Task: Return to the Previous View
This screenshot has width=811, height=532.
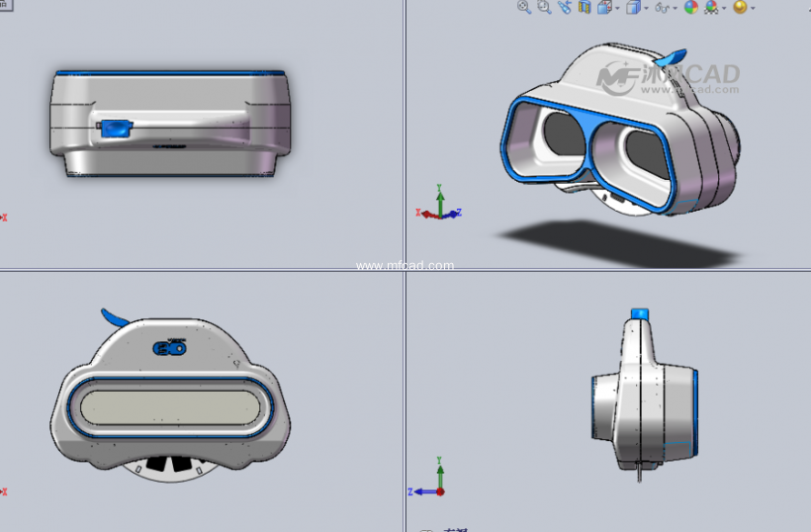Action: pyautogui.click(x=565, y=7)
